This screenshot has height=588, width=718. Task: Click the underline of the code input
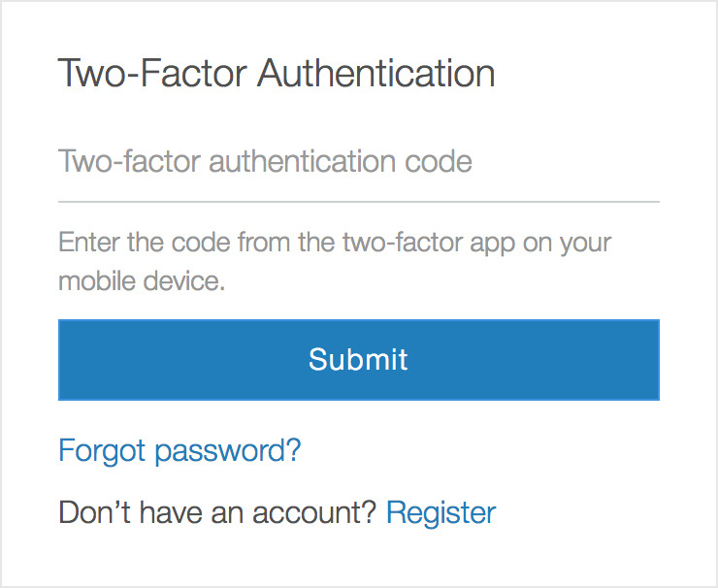358,201
